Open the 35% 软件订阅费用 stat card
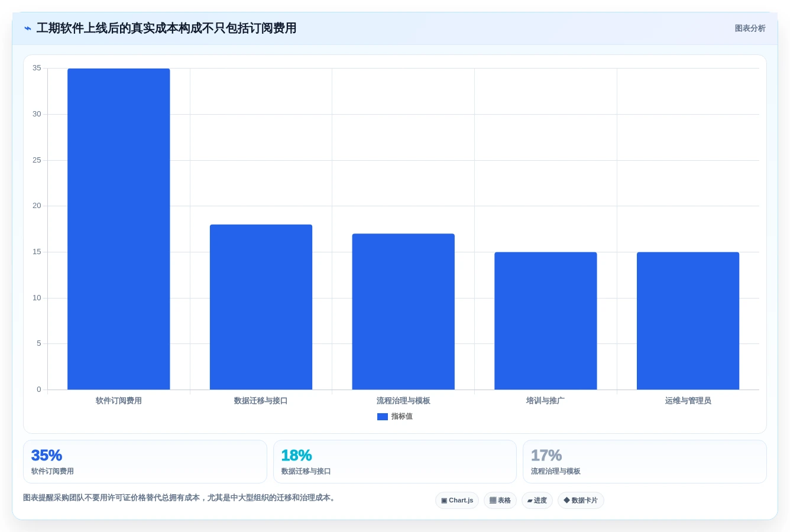Viewport: 790px width, 532px height. pos(145,462)
